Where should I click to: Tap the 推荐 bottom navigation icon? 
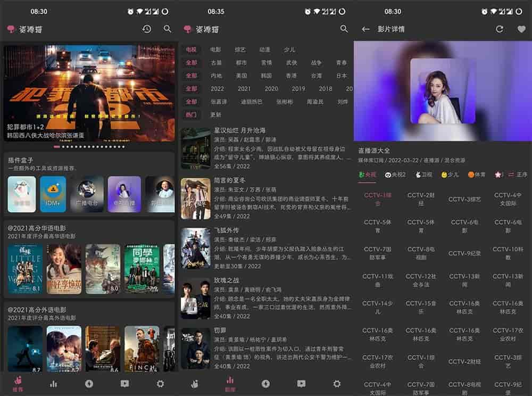tap(18, 384)
